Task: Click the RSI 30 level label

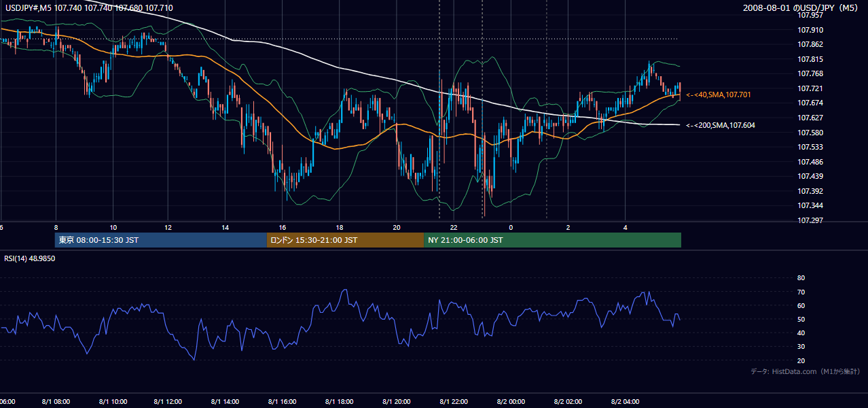Action: pos(801,347)
